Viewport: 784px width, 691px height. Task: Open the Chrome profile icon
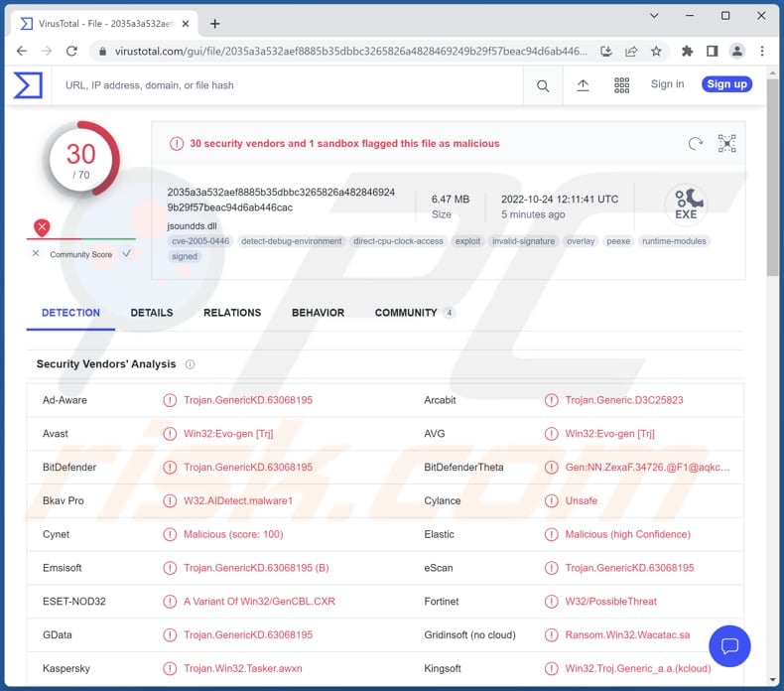click(x=737, y=51)
